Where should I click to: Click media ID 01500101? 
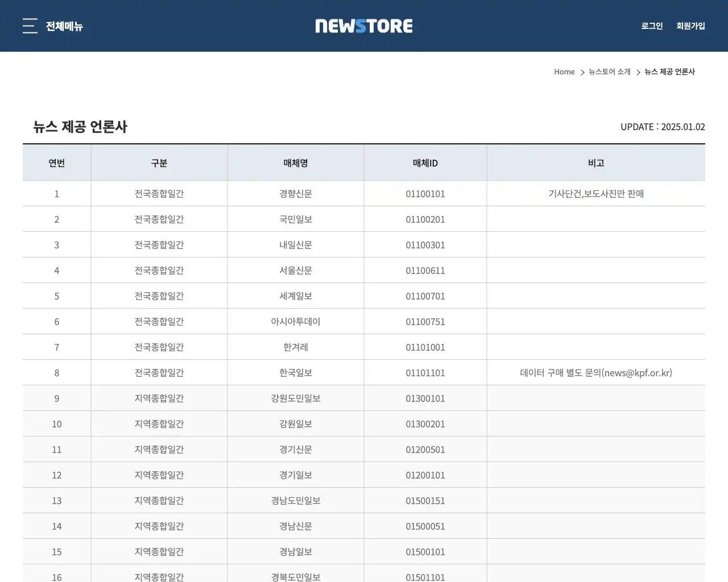click(x=425, y=552)
